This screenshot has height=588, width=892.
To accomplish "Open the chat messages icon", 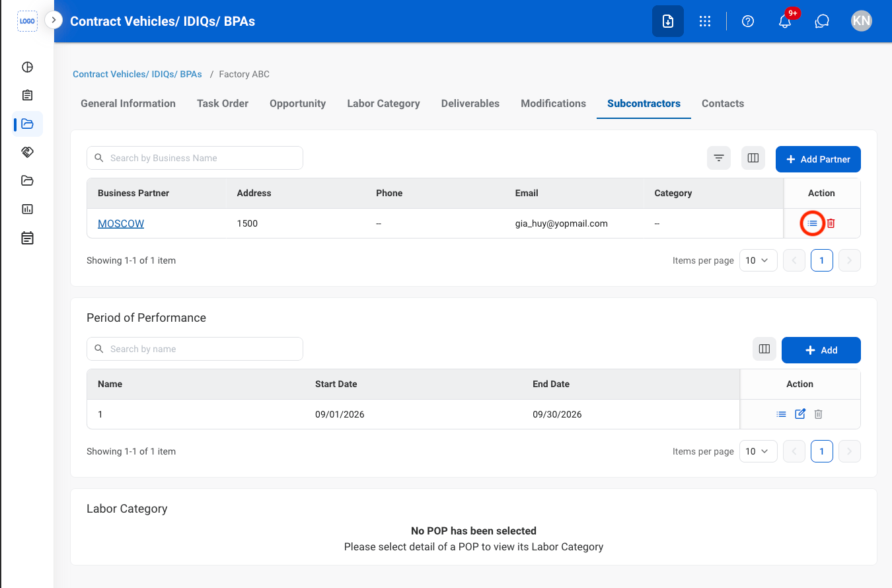I will 822,21.
